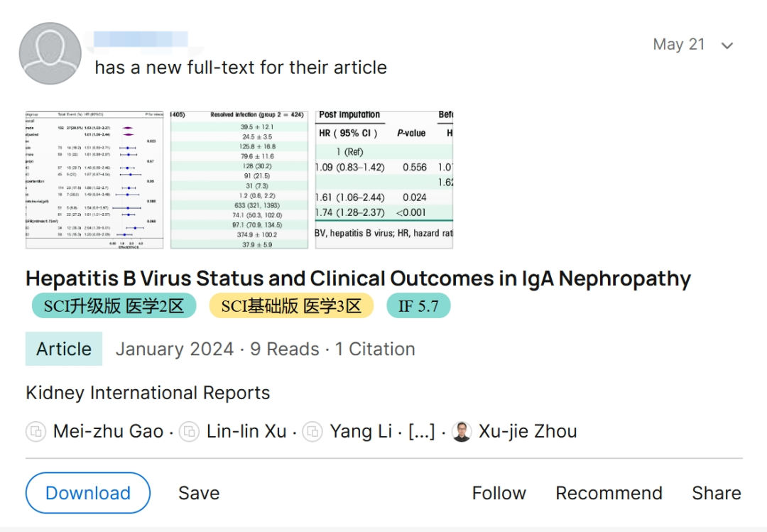767x532 pixels.
Task: Open the Hepatitis B Virus article title
Action: 358,278
